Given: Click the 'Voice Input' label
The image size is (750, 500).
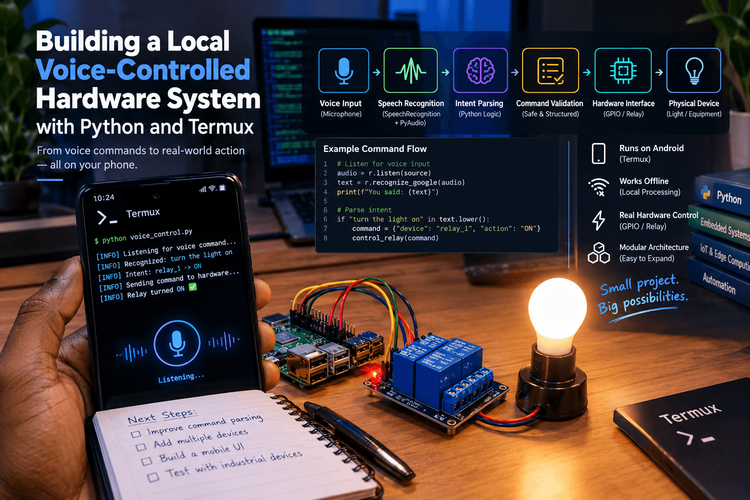Looking at the screenshot, I should coord(341,103).
